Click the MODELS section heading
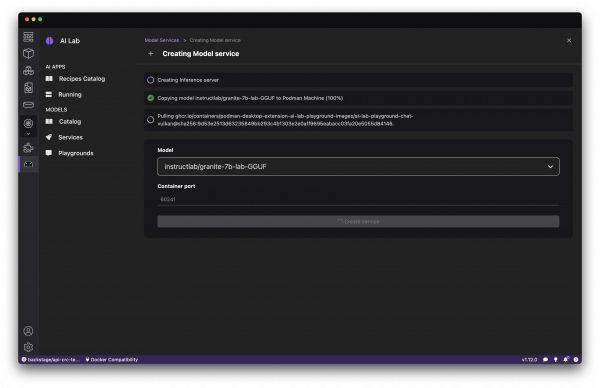This screenshot has height=388, width=600. point(56,109)
